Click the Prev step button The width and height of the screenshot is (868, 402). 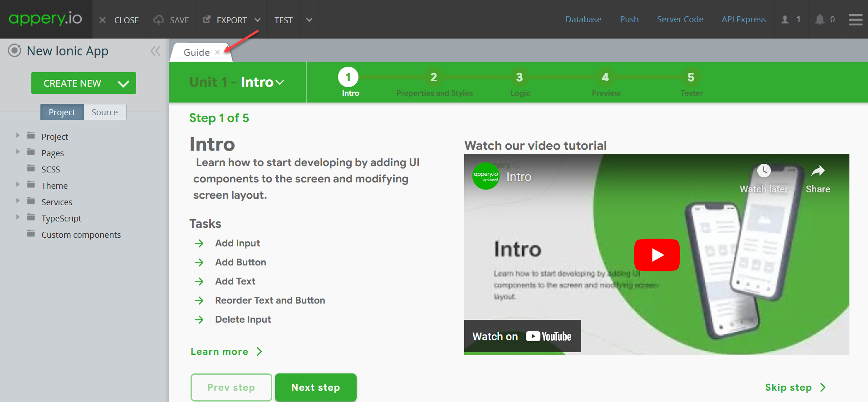pos(231,387)
